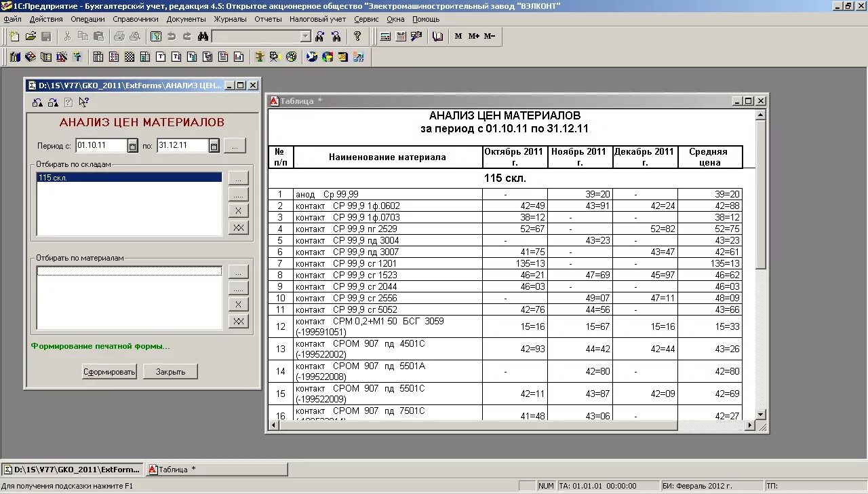Screen dimensions: 868x494
Task: Click the period selection '...' button
Action: (x=235, y=145)
